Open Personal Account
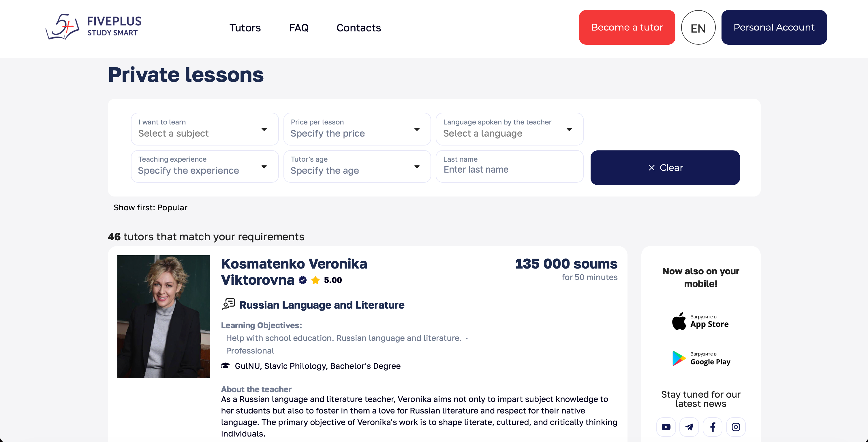 [774, 27]
